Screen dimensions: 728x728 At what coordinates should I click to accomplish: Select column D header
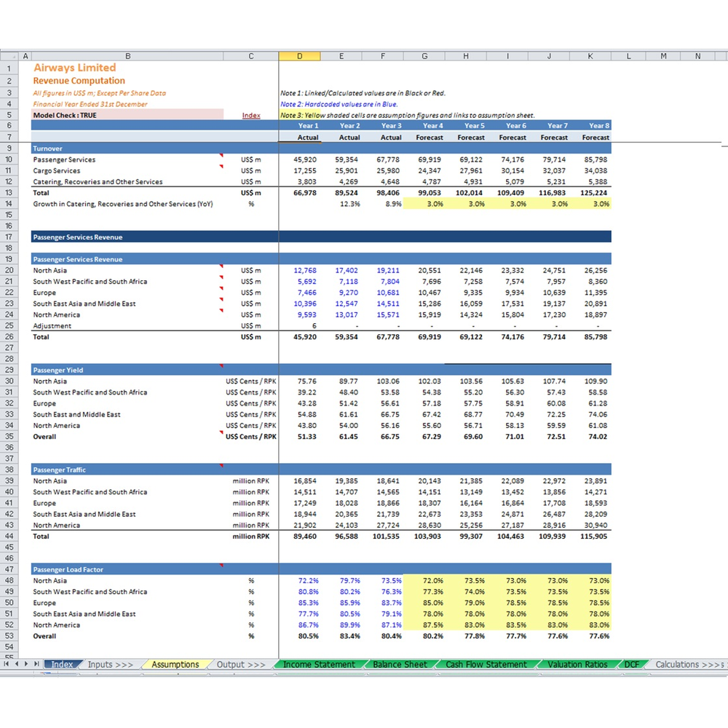299,56
